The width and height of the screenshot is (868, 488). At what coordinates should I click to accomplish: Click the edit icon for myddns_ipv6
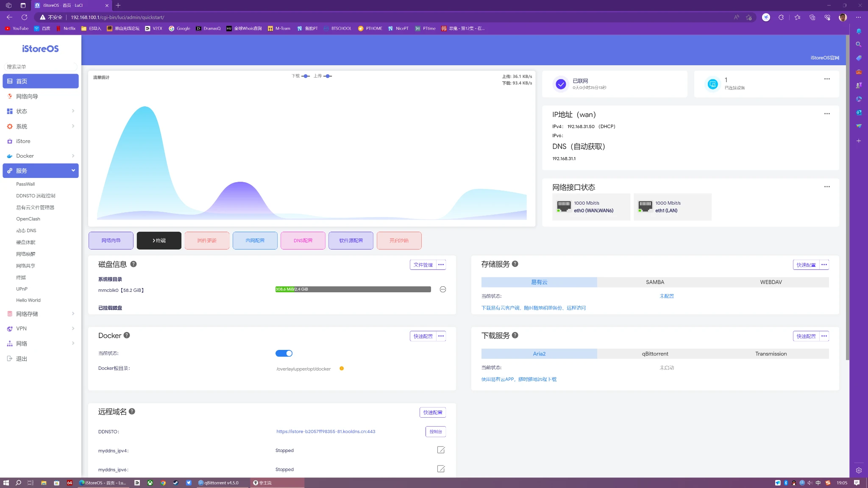[441, 469]
